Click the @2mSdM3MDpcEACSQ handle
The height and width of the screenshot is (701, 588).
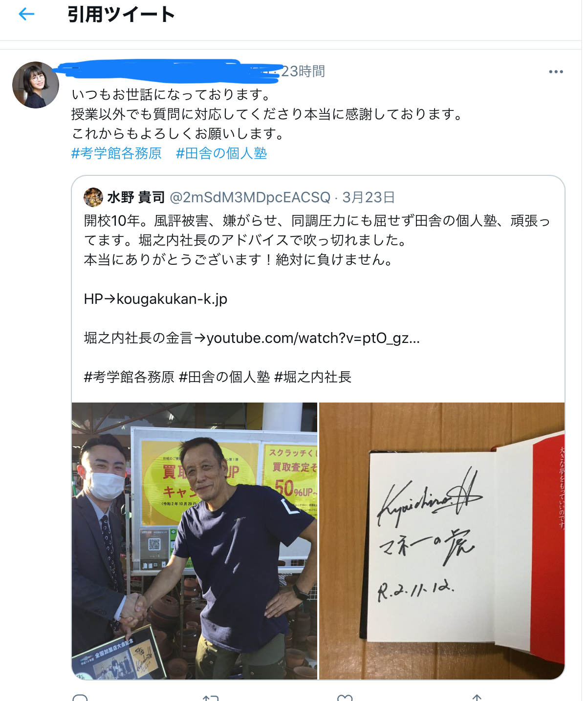[250, 197]
